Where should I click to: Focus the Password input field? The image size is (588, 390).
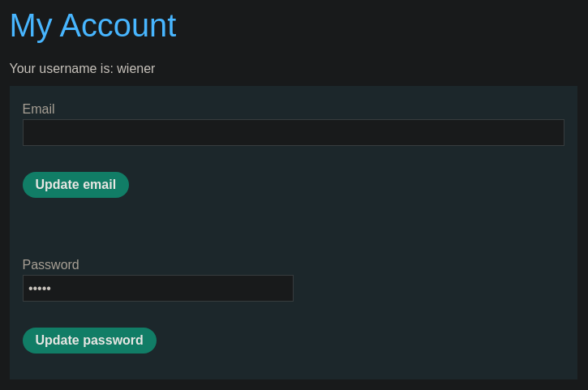pos(158,289)
